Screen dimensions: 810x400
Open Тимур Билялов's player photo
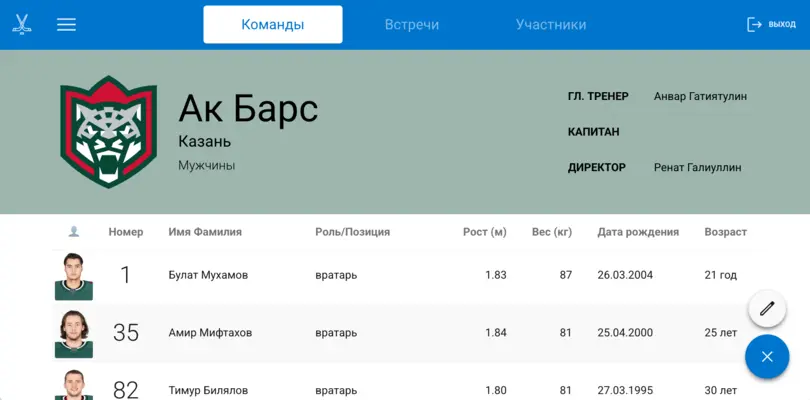click(74, 384)
